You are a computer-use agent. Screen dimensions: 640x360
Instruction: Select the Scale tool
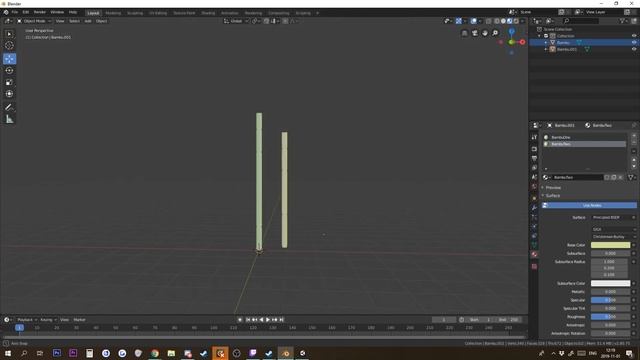[9, 82]
